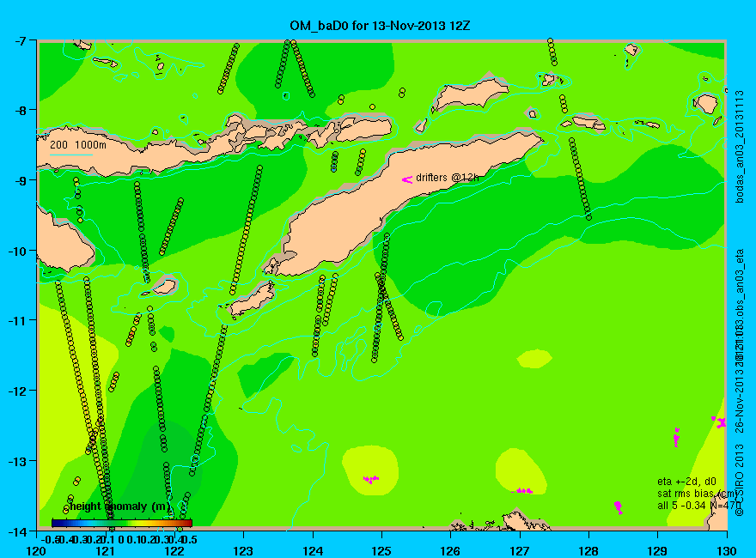Click the latitude tick label "-9"
The image size is (756, 558).
pos(19,180)
